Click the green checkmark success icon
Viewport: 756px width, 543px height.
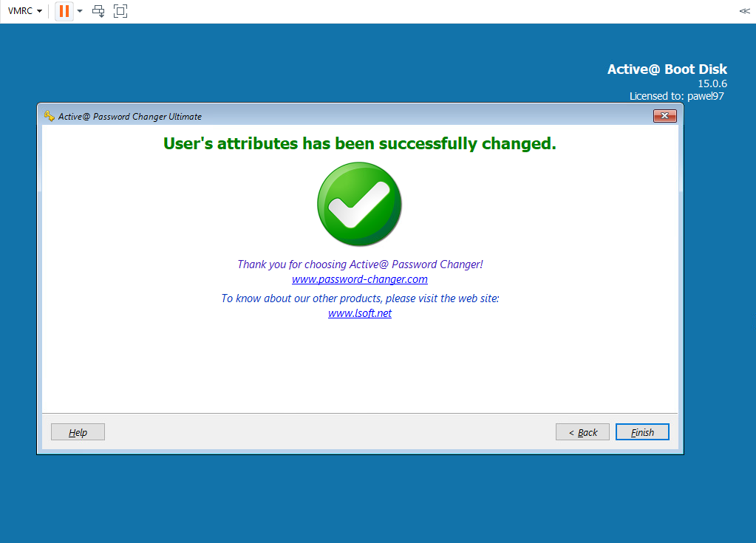(360, 205)
